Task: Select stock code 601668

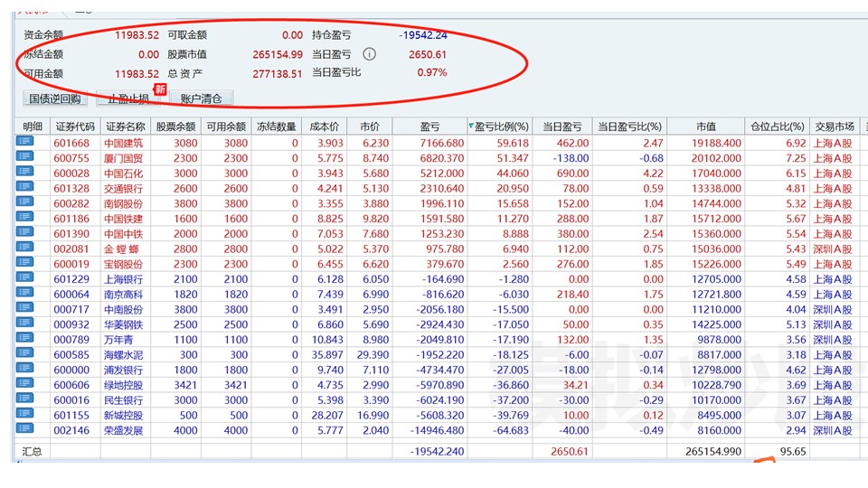Action: coord(71,143)
